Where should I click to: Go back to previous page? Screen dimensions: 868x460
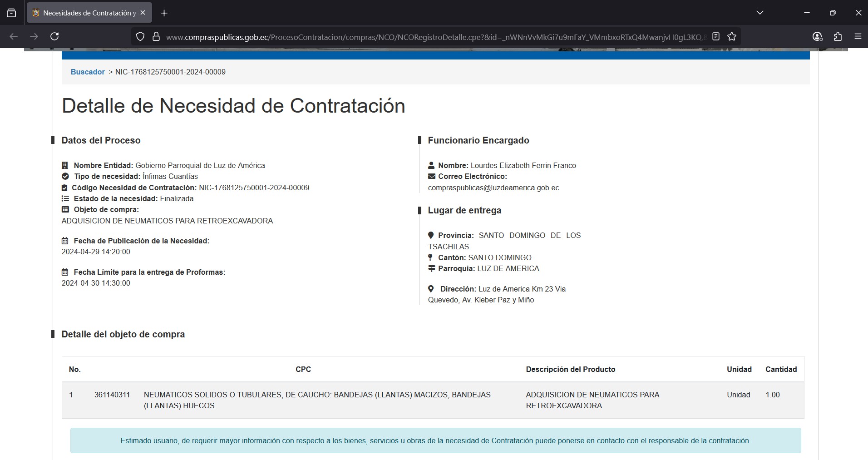click(x=14, y=36)
